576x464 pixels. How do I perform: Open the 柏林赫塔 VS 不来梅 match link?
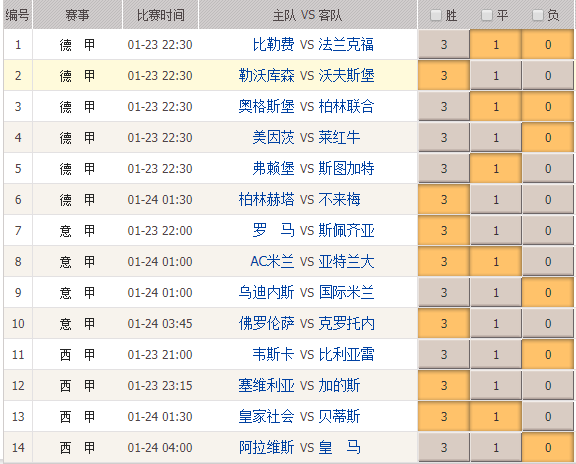299,199
